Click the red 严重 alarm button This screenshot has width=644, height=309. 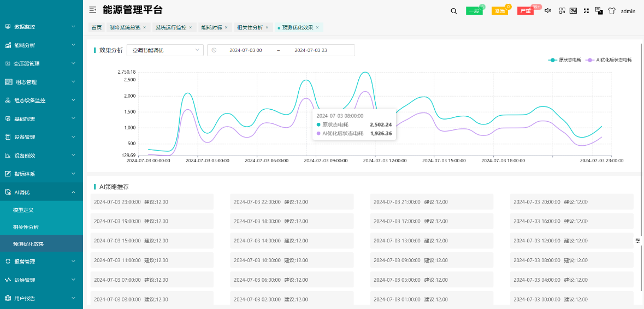(x=525, y=11)
